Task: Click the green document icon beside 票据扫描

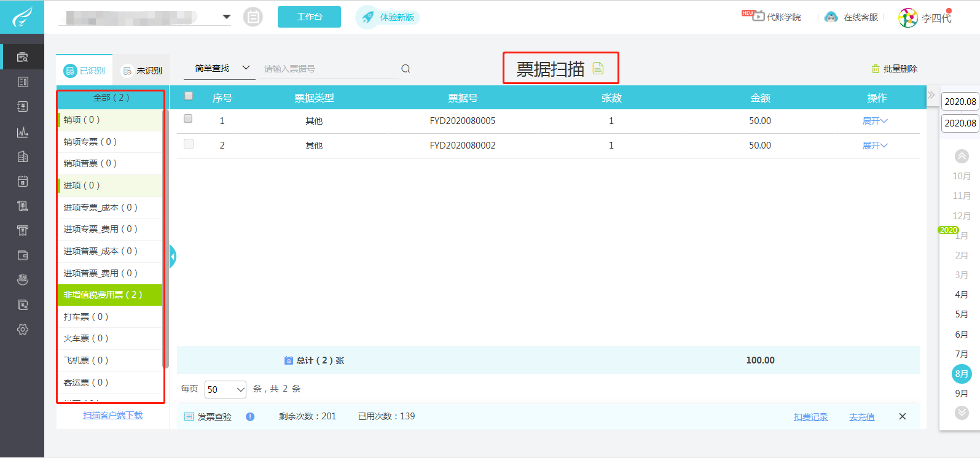Action: [598, 69]
